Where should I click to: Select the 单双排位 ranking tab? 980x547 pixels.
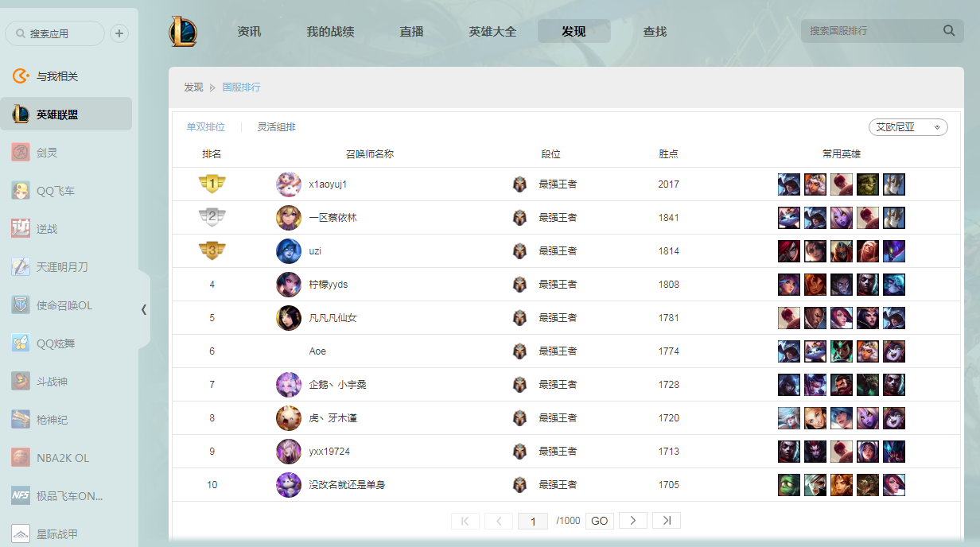206,127
